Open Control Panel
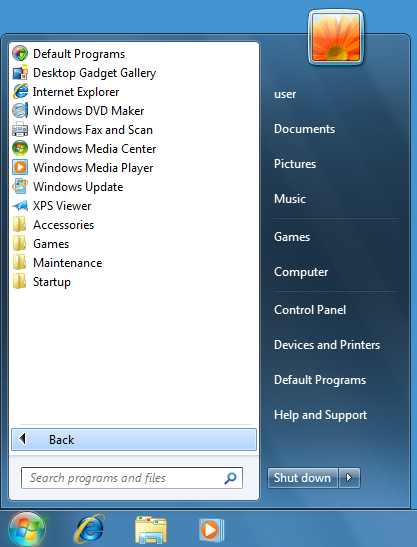 [x=310, y=310]
